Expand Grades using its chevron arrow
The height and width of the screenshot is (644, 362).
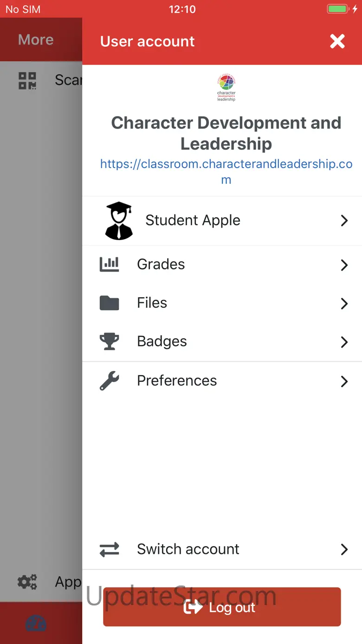point(344,265)
